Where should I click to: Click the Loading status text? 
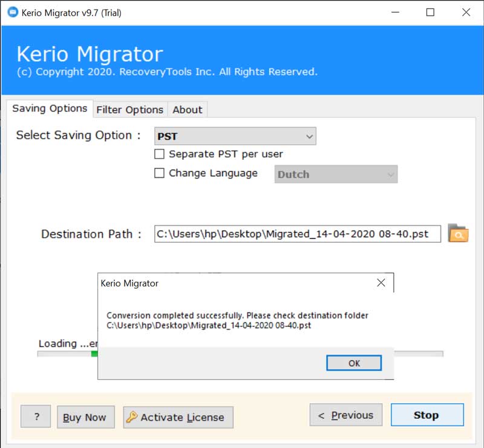coord(68,344)
